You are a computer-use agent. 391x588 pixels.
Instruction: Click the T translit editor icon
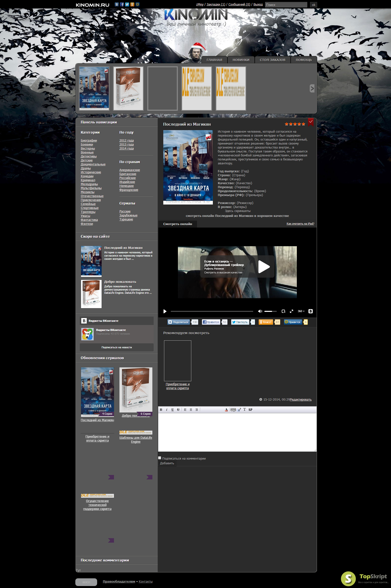[x=244, y=410]
